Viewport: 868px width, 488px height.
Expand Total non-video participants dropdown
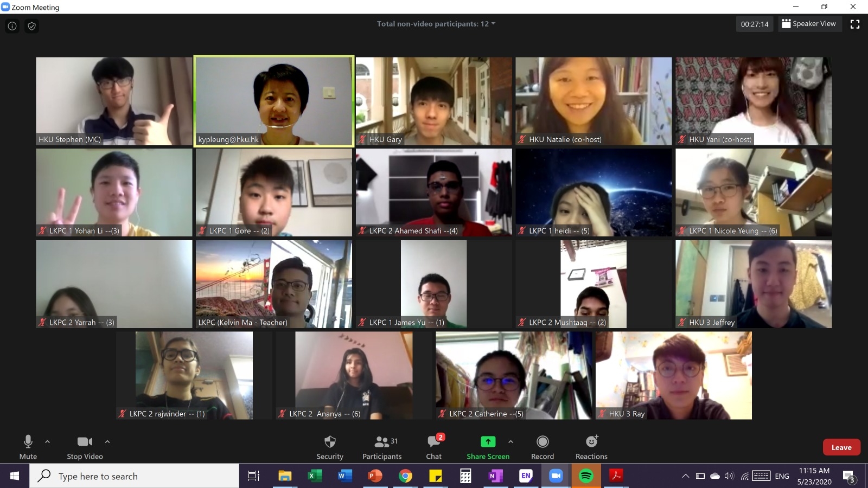tap(436, 24)
